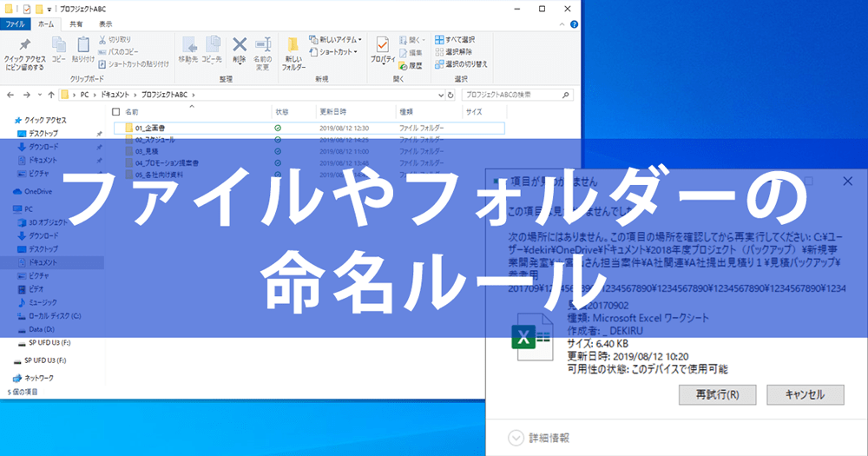Click ショートカットの貼り付け
This screenshot has height=456, width=868.
point(134,64)
